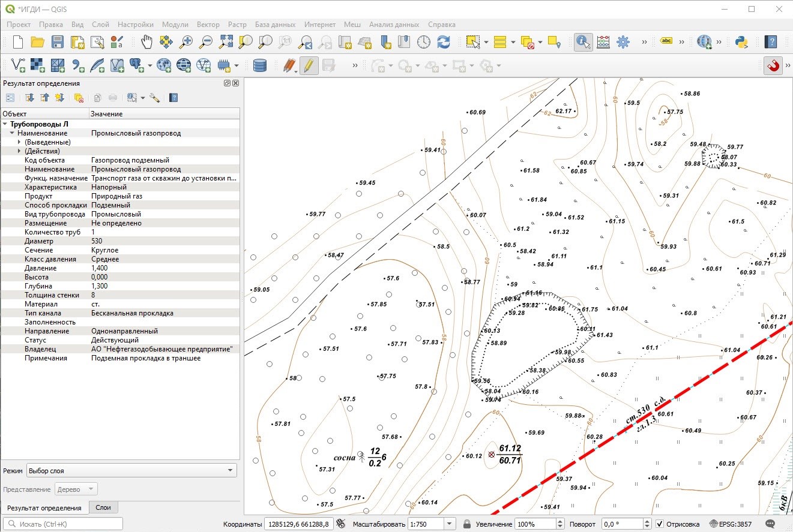Image resolution: width=793 pixels, height=532 pixels.
Task: Activate the Zoom Out magnifier tool
Action: (206, 42)
